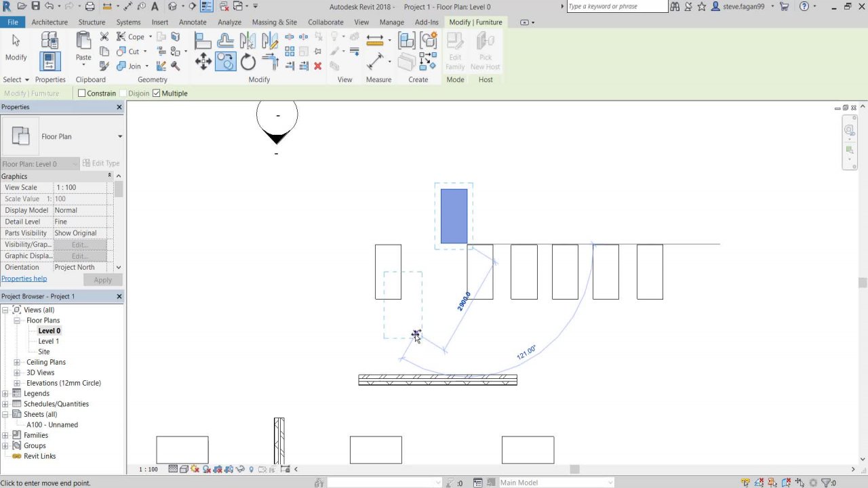Select the Mirror - Draw Axis tool
Viewport: 868px width, 488px height.
tap(270, 42)
